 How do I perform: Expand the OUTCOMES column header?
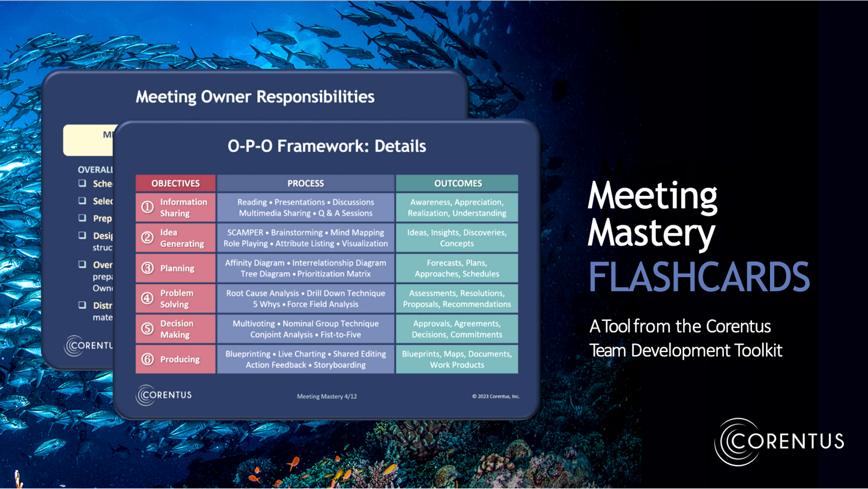click(457, 183)
